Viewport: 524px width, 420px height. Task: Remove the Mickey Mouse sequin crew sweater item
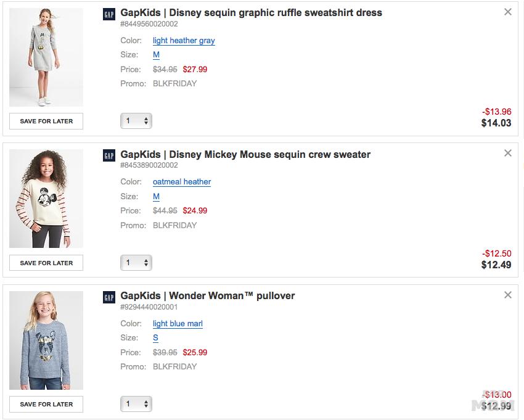508,153
